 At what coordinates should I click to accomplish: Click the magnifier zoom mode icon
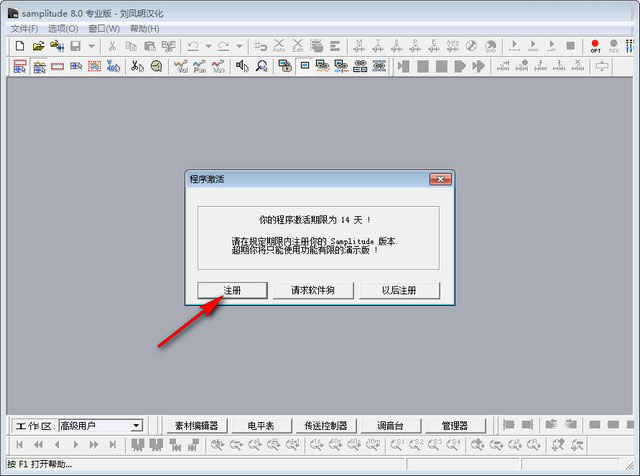pyautogui.click(x=261, y=66)
